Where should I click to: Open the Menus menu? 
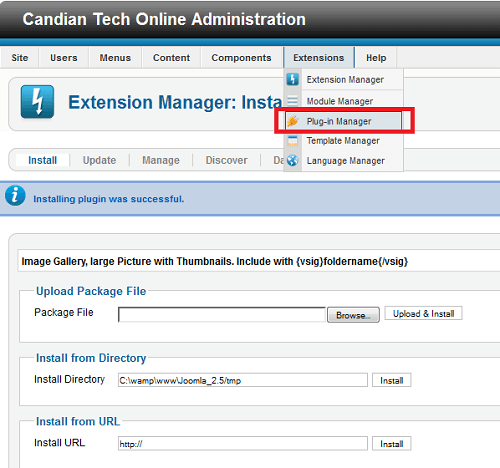[115, 58]
